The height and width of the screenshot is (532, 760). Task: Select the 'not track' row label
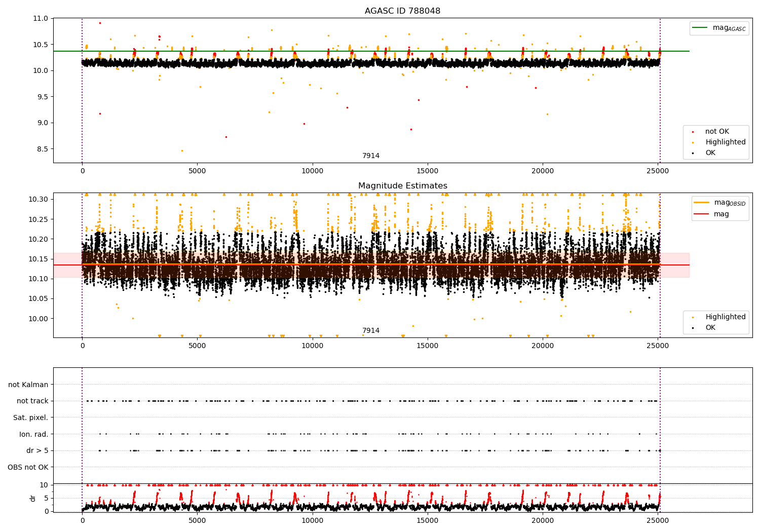pyautogui.click(x=32, y=401)
